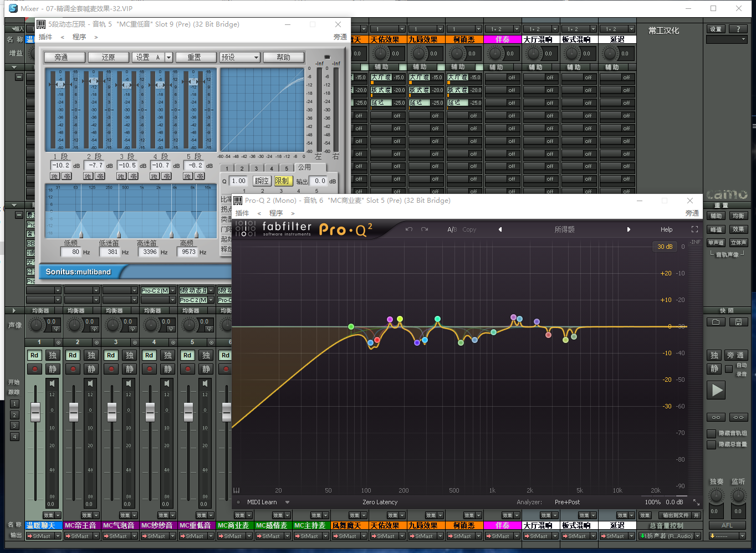Save snapshot with the floppy disk icon
The height and width of the screenshot is (553, 756).
(x=738, y=322)
